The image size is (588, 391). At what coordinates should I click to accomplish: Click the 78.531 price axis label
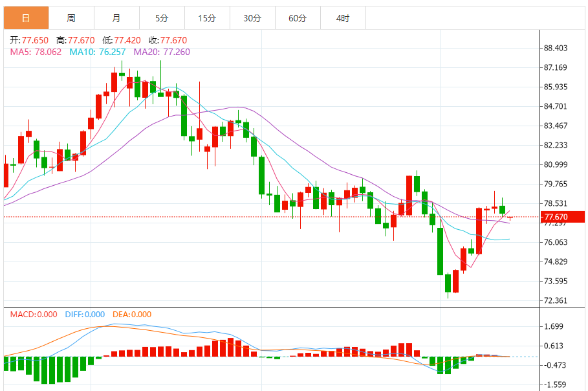[556, 203]
